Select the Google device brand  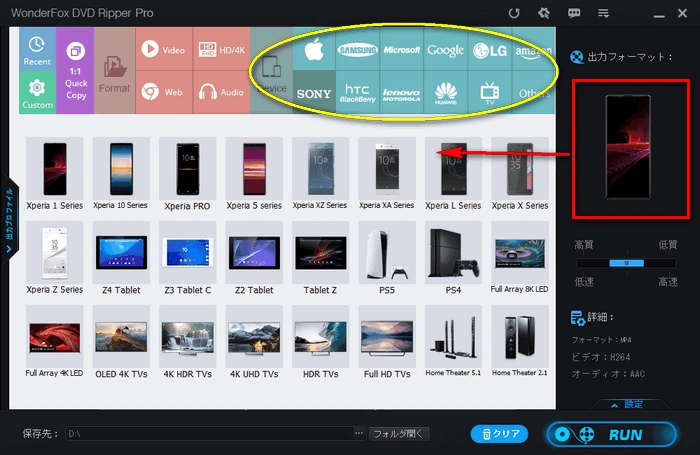445,49
